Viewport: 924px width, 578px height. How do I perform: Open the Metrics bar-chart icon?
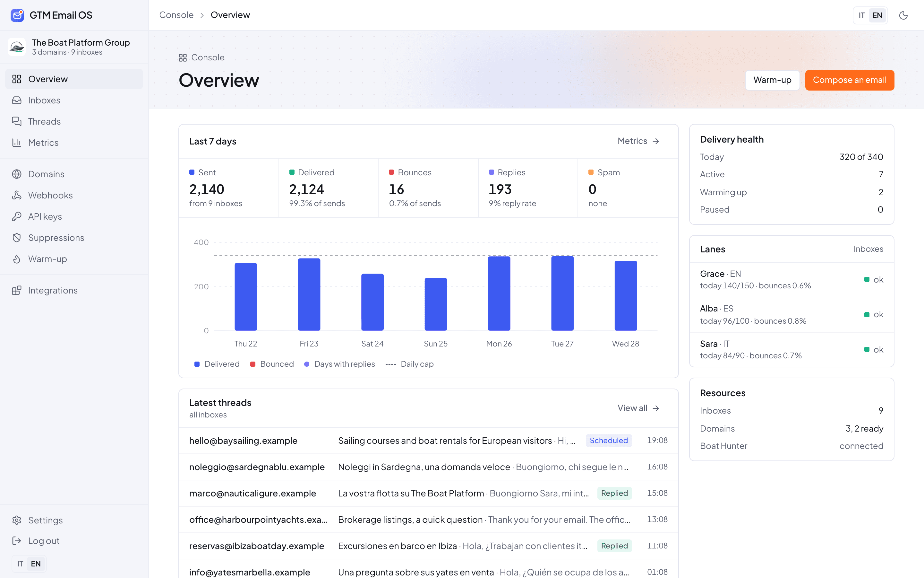click(16, 143)
